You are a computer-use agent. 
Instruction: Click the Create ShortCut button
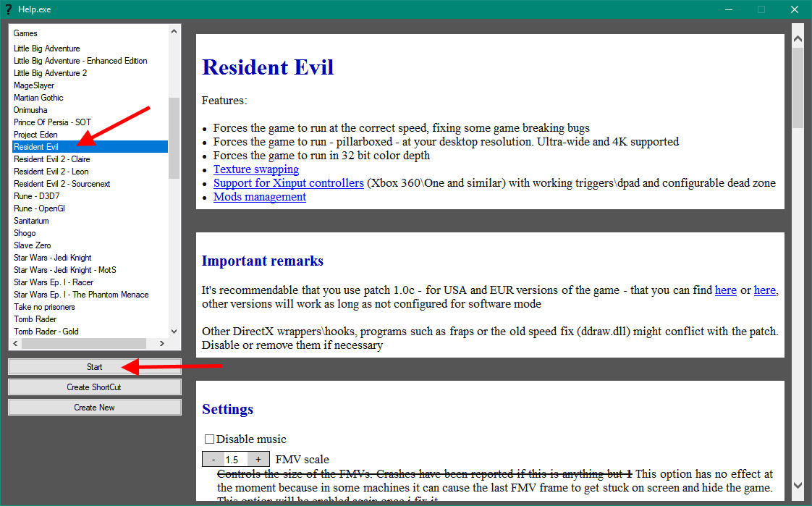click(94, 387)
